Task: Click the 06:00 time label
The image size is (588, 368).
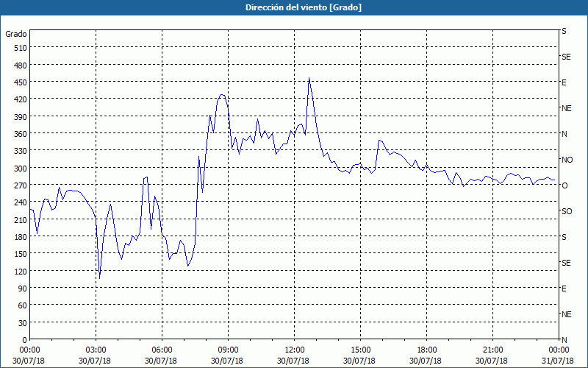Action: [x=162, y=350]
